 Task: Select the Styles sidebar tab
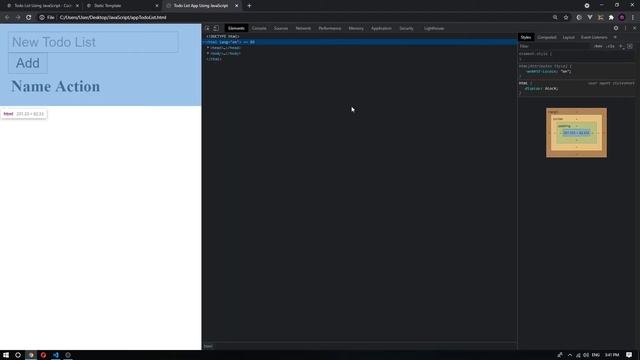526,37
